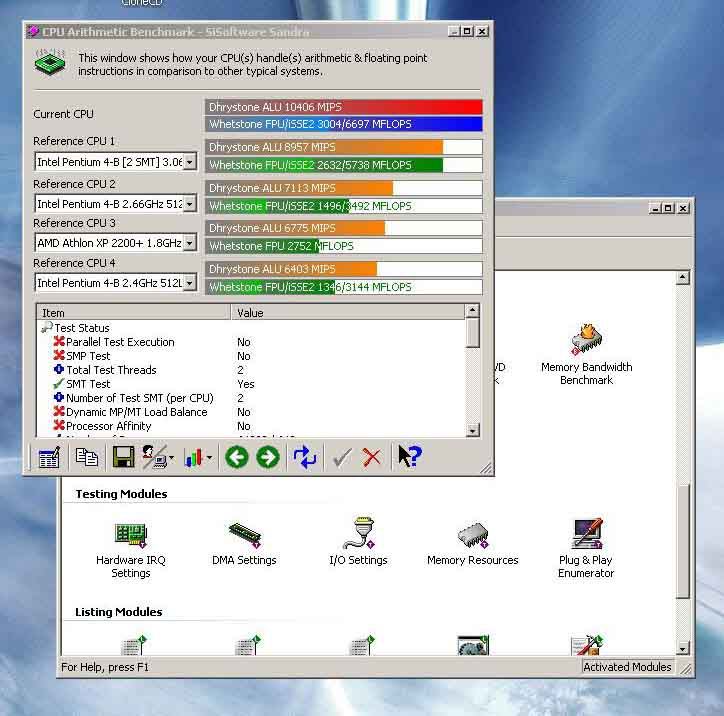Click the Item column header
724x716 pixels.
[133, 313]
